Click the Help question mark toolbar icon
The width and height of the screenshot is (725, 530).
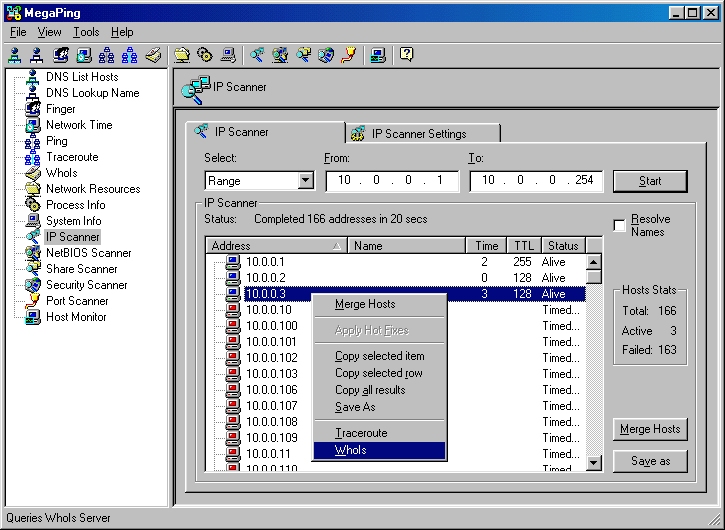[406, 55]
